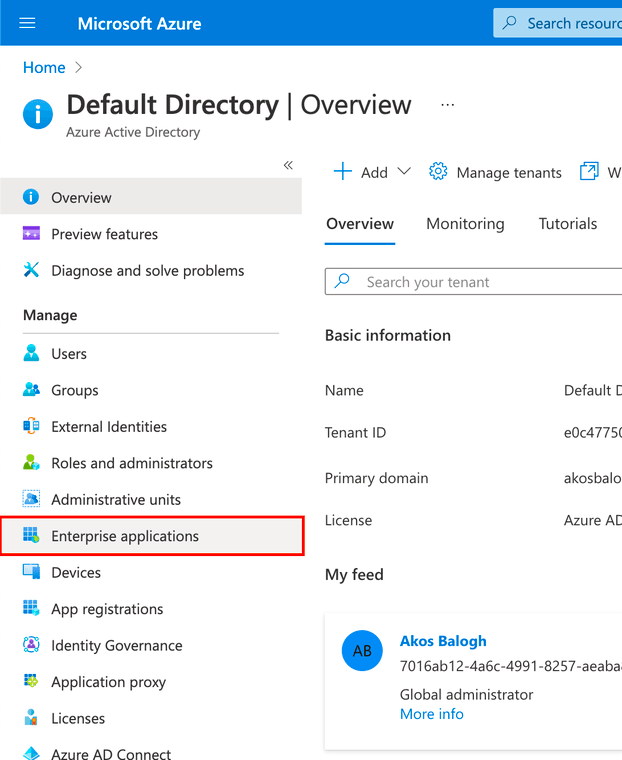Expand the Add dropdown chevron

[x=404, y=171]
